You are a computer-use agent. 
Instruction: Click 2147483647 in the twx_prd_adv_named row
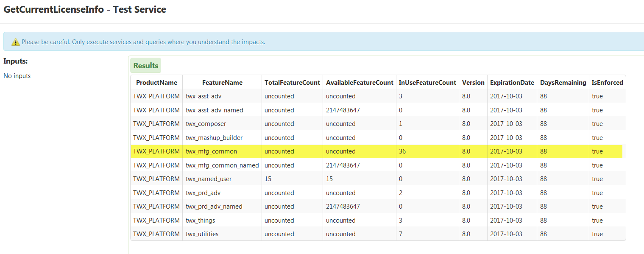343,207
